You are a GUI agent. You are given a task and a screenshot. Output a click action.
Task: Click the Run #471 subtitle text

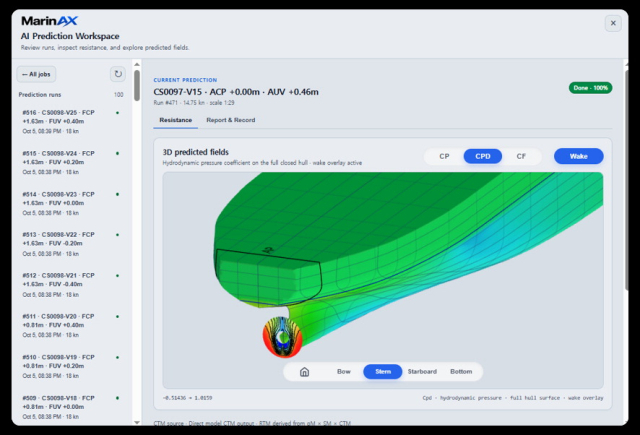(194, 103)
